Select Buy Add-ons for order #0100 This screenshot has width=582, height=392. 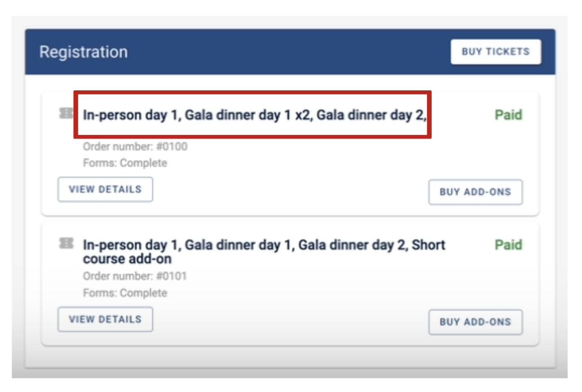tap(475, 192)
